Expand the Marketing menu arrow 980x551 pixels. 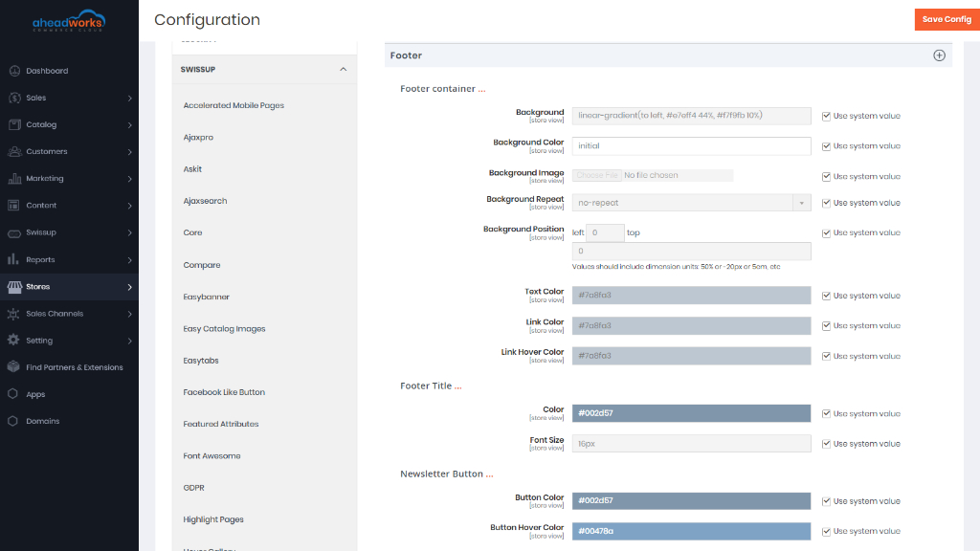pos(129,179)
